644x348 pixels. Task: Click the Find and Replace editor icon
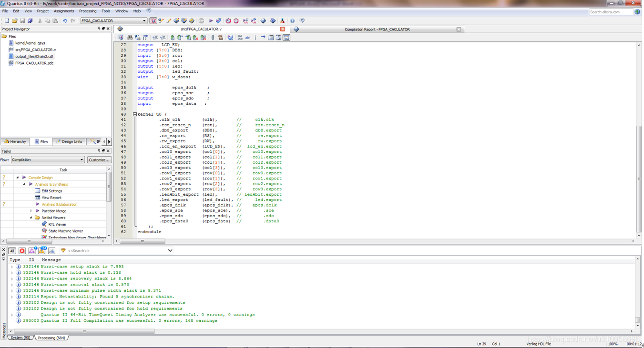[x=137, y=38]
